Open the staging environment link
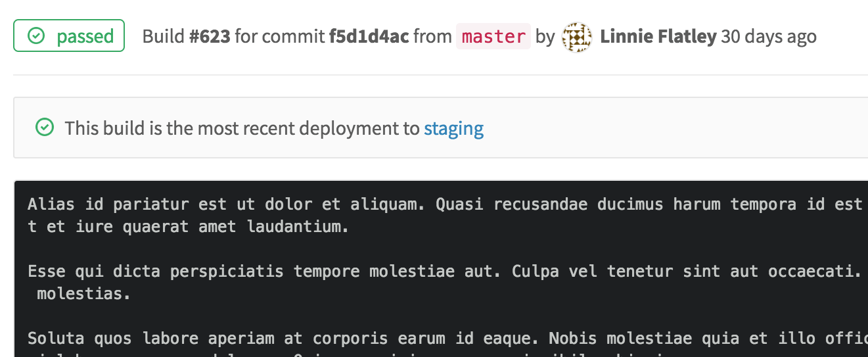The image size is (868, 357). pos(453,128)
